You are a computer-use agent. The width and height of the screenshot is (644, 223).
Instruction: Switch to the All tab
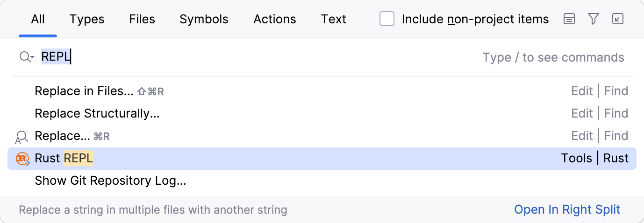pyautogui.click(x=38, y=19)
